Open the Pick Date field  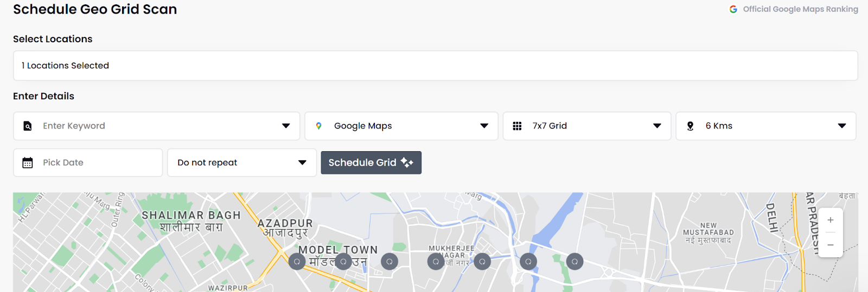(x=88, y=163)
